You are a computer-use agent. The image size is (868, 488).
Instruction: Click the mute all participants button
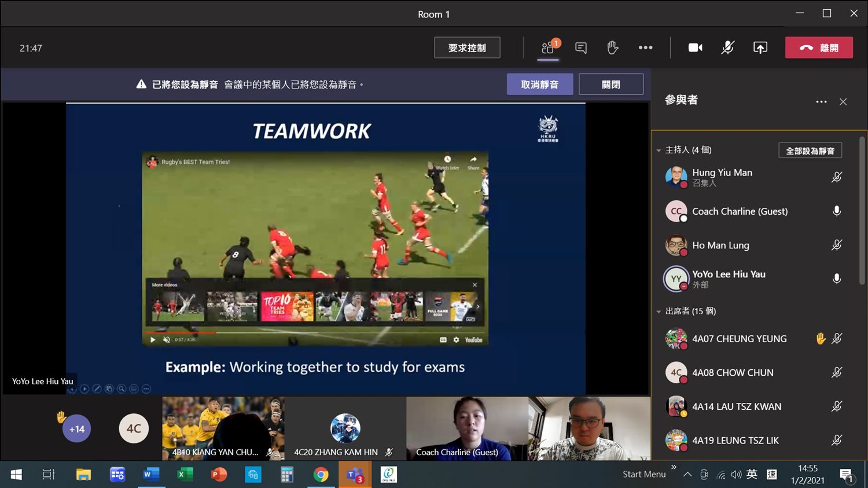[810, 151]
